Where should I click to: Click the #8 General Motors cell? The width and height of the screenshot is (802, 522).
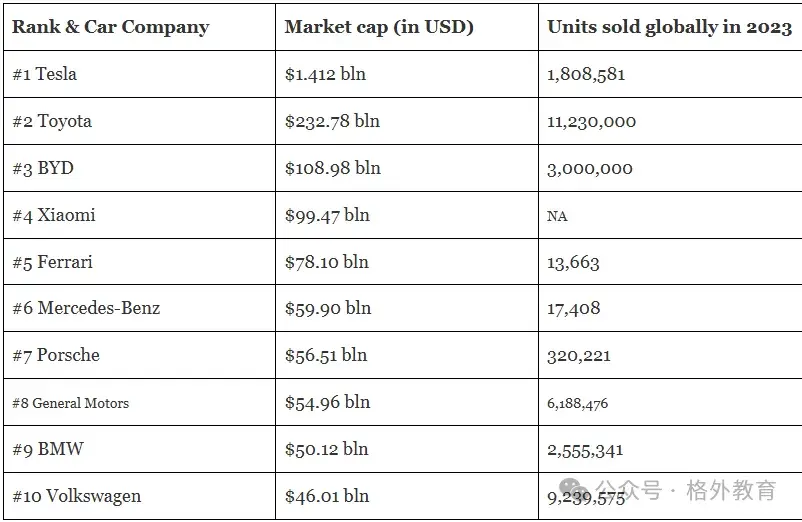71,403
